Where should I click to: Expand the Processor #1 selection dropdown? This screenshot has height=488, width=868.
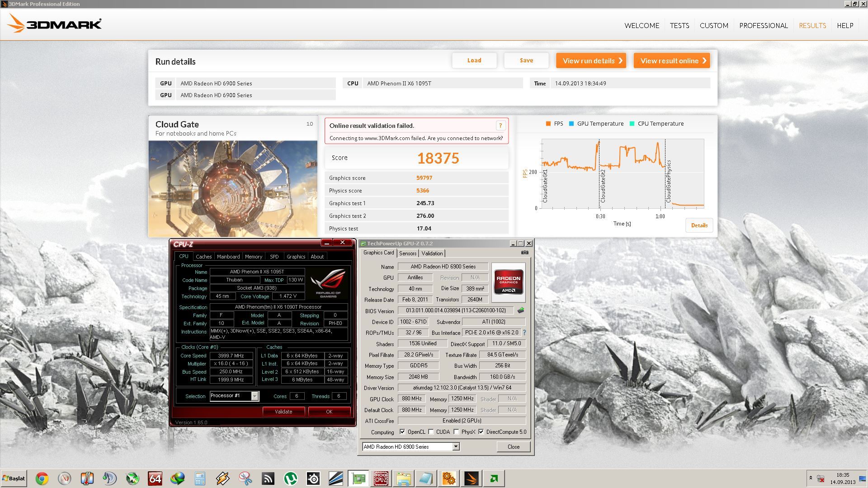pos(255,396)
